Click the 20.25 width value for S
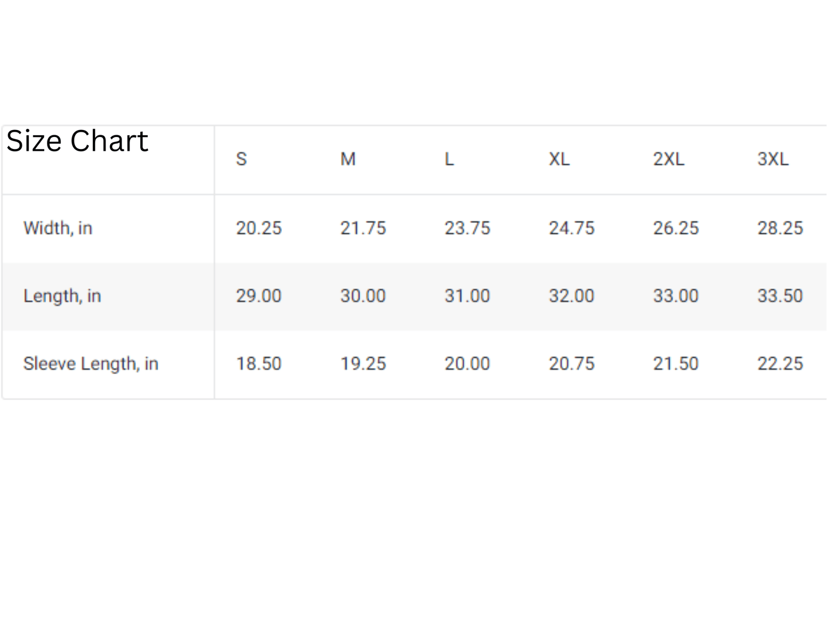Screen dimensions: 828x644 (x=259, y=228)
